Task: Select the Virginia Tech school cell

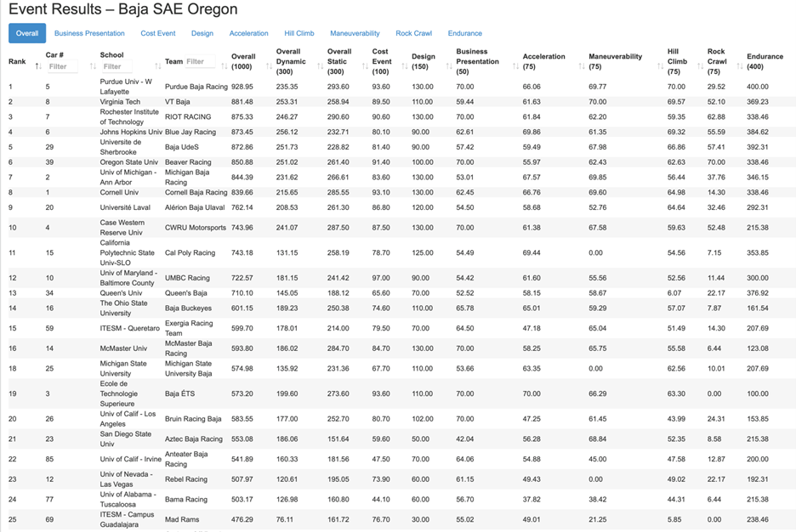Action: click(x=120, y=101)
